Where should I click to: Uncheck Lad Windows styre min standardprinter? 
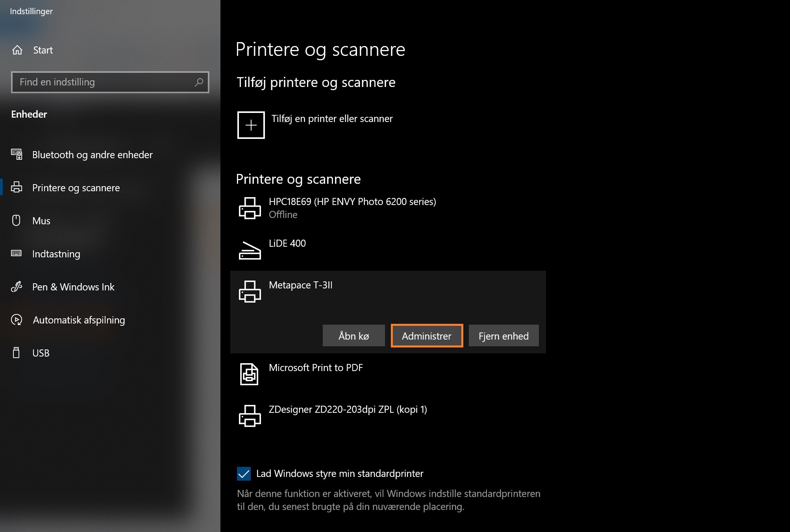244,474
